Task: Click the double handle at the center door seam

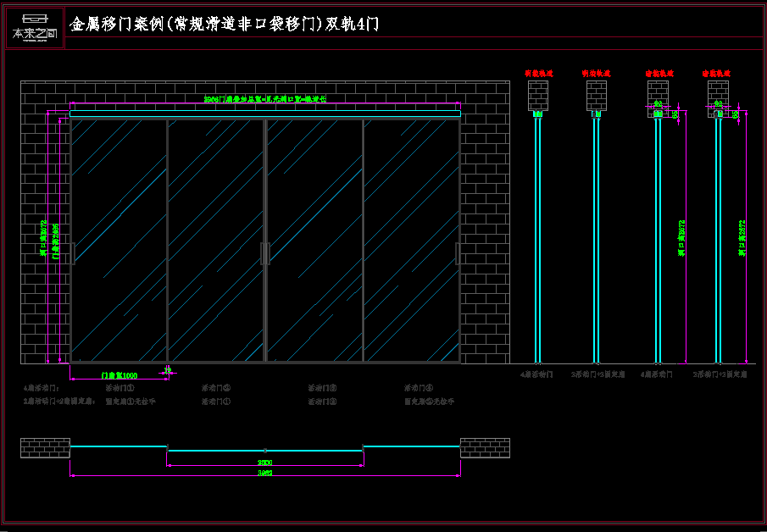Action: [266, 253]
